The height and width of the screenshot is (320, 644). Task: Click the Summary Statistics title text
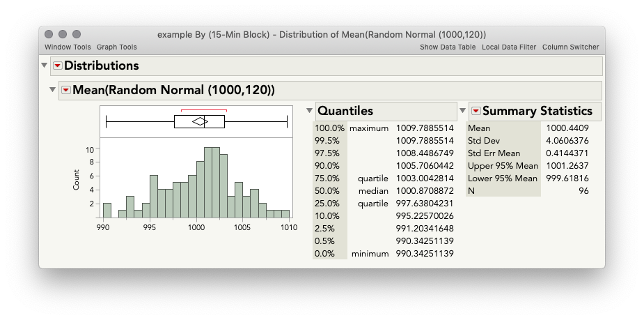[537, 111]
